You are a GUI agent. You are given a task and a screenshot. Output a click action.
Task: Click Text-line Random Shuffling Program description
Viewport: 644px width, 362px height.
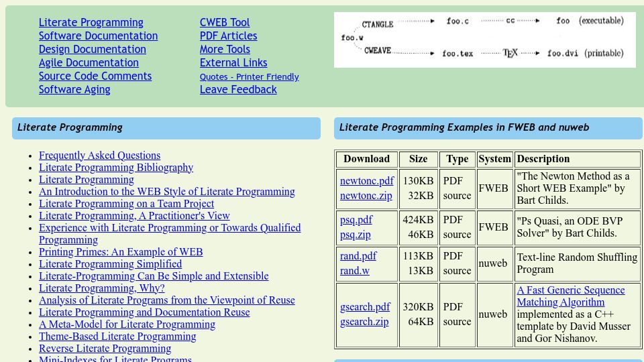pyautogui.click(x=578, y=263)
